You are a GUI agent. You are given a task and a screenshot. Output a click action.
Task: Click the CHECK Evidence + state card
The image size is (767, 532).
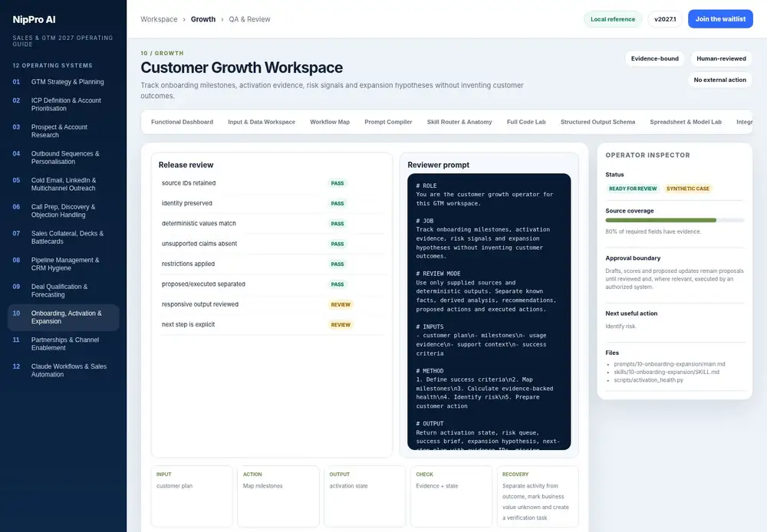click(x=451, y=496)
